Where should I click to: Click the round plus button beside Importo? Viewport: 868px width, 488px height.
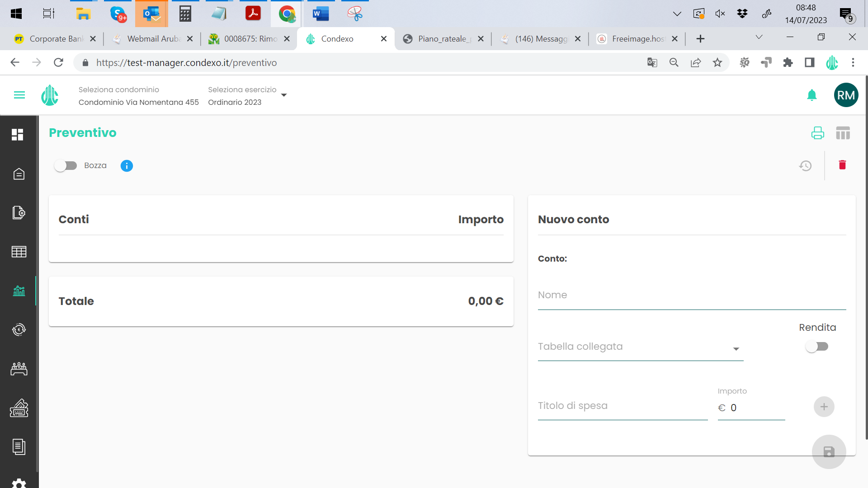coord(824,407)
